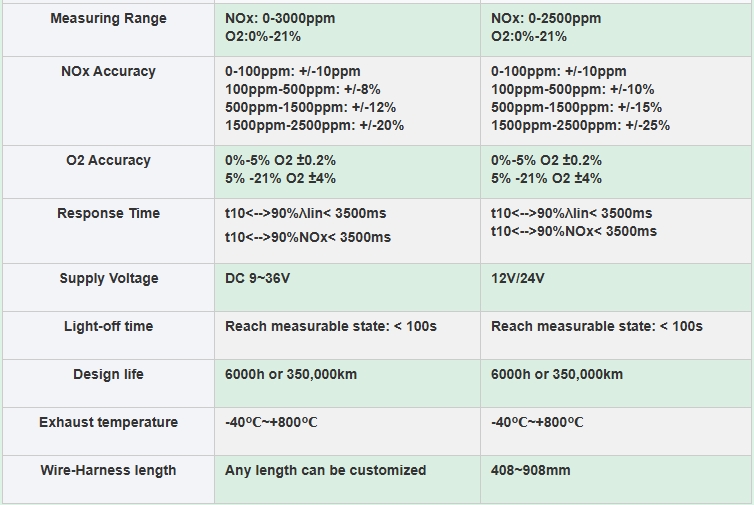
Task: Click the "O2 Accuracy" row label
Action: click(x=108, y=161)
